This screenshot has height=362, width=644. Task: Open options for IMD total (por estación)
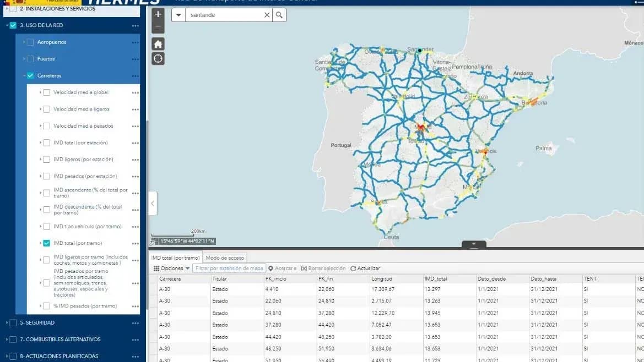(135, 143)
